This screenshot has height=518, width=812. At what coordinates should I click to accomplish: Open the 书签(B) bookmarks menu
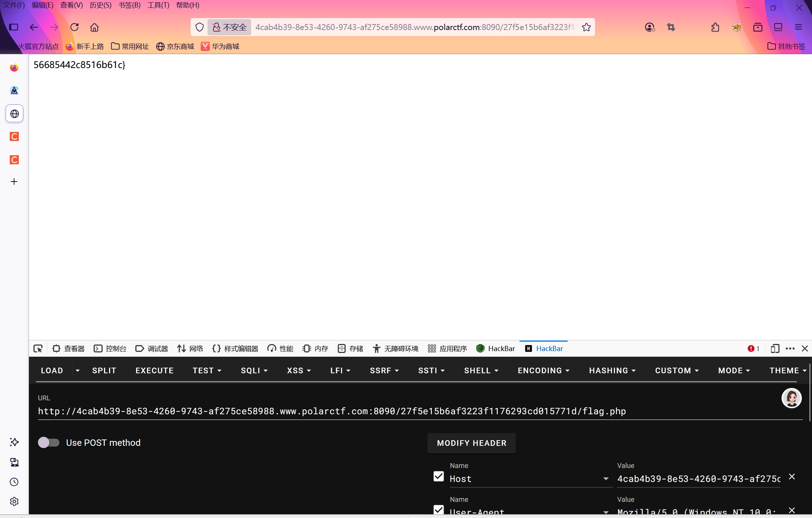pyautogui.click(x=129, y=5)
